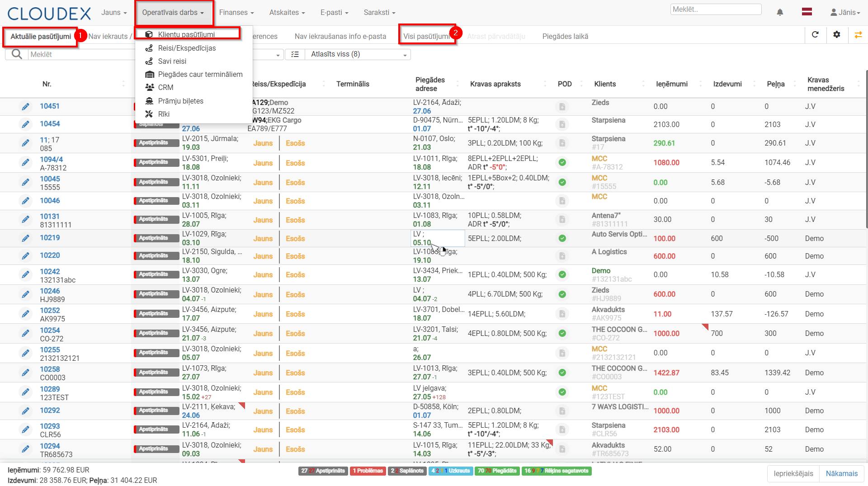
Task: Click the CLOUDEX logo
Action: point(49,13)
